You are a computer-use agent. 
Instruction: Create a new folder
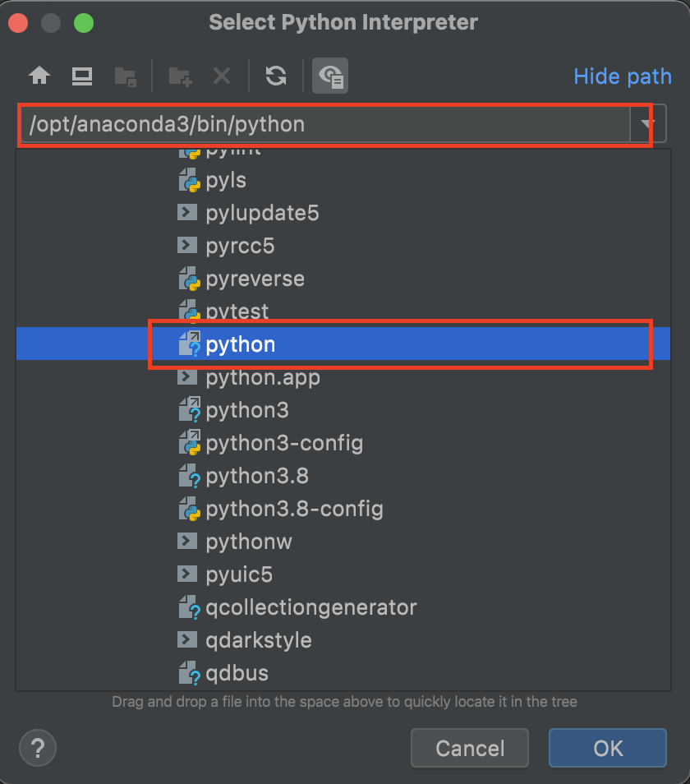click(x=181, y=76)
